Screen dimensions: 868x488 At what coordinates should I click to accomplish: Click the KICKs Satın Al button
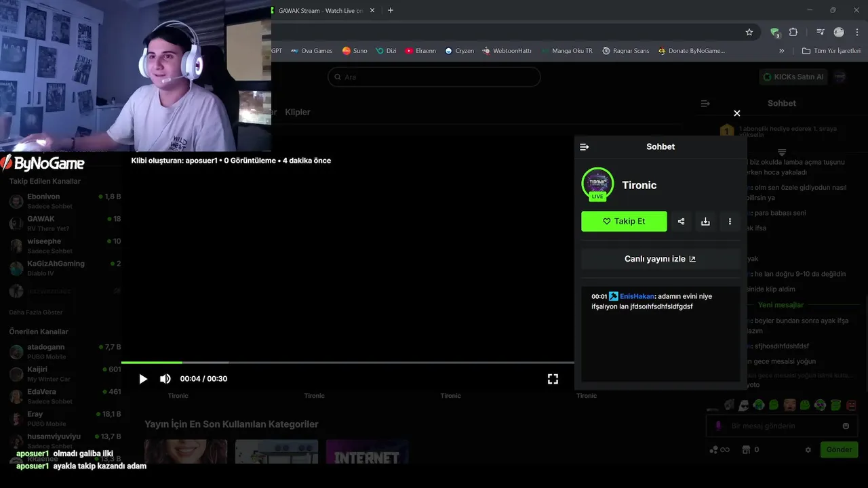tap(793, 77)
